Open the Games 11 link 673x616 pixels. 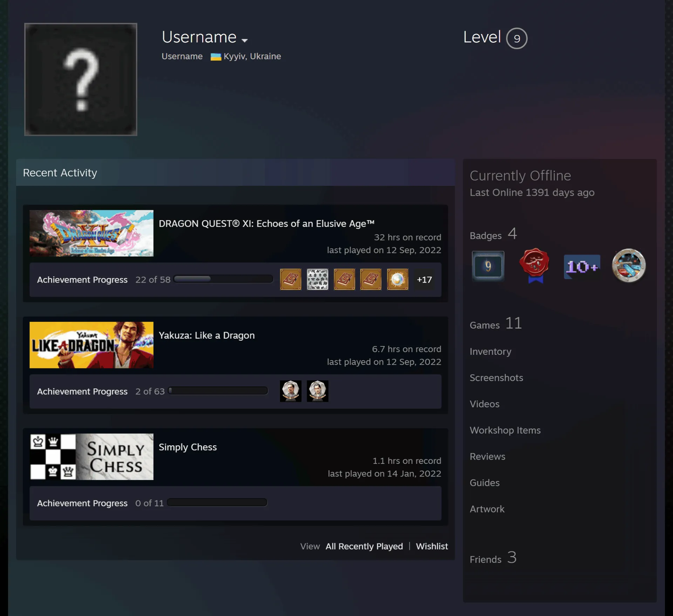click(x=496, y=324)
